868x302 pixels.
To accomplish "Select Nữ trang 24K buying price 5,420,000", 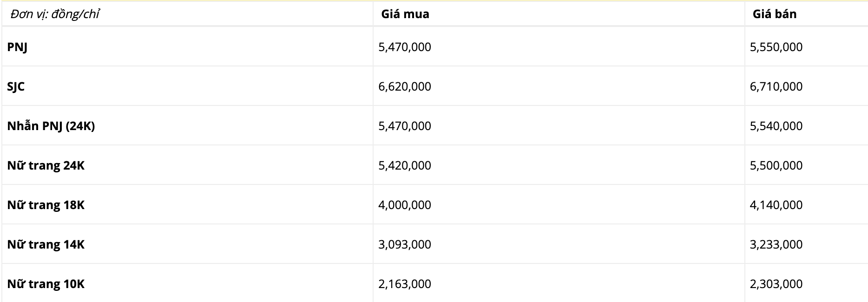I will pos(405,165).
